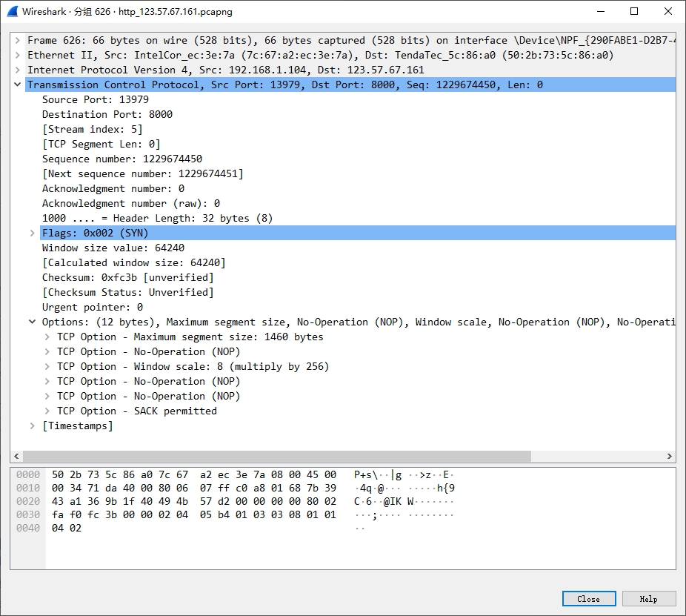Click the horizontal scrollbar left arrow
The height and width of the screenshot is (616, 686).
click(x=17, y=457)
